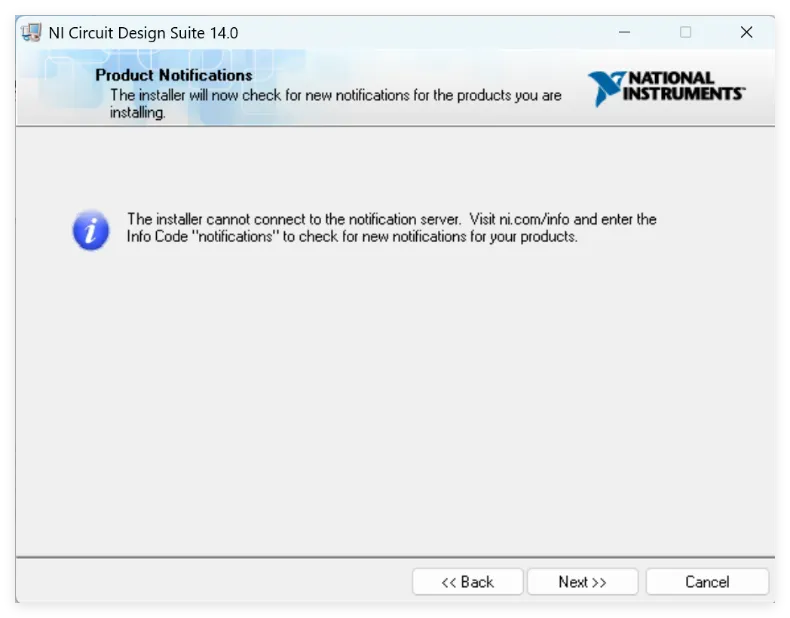This screenshot has width=790, height=618.
Task: Click the 'NI Circuit Design Suite 14.0' title
Action: pos(143,33)
